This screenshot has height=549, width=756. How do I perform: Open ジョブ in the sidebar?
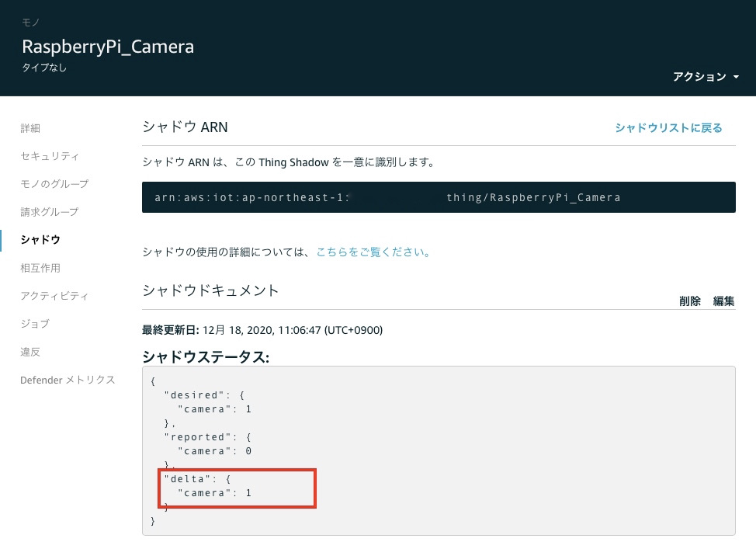click(x=35, y=324)
